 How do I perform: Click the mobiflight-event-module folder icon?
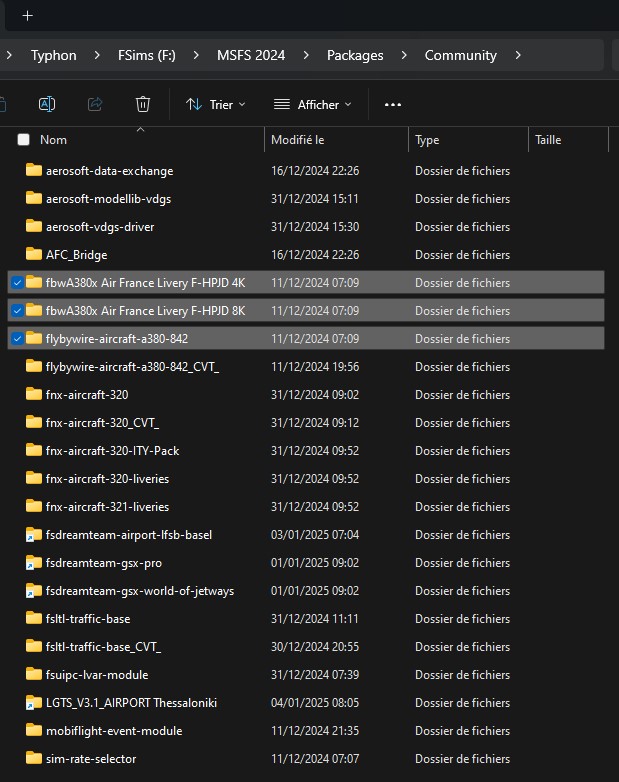[33, 730]
